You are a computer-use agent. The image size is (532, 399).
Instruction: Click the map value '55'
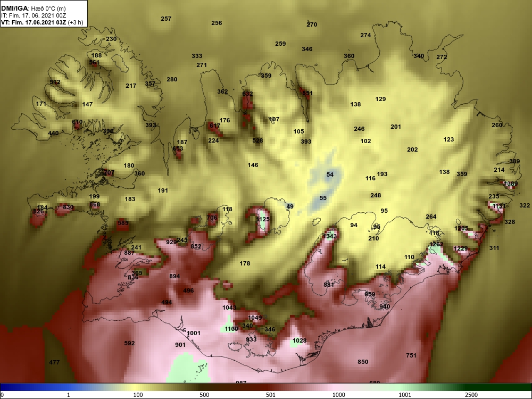323,198
